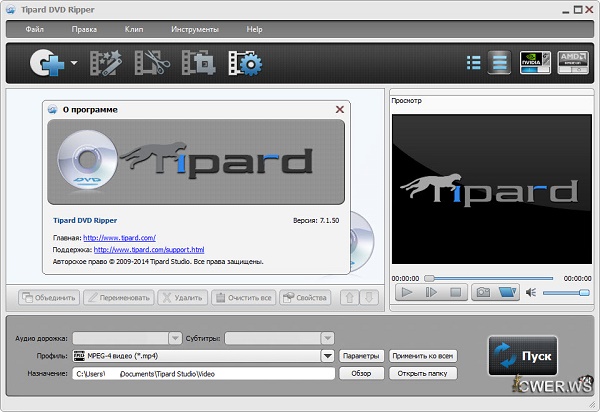Close the О программе dialog
Image resolution: width=600 pixels, height=412 pixels.
pyautogui.click(x=339, y=109)
